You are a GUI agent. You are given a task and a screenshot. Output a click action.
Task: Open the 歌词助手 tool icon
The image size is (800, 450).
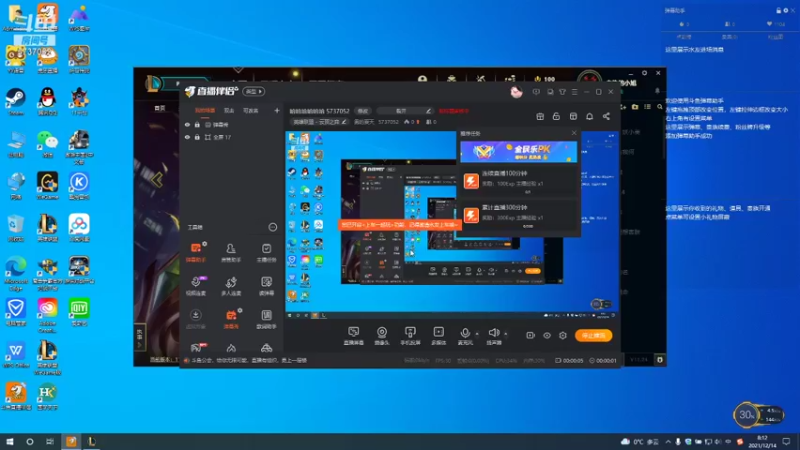click(266, 319)
